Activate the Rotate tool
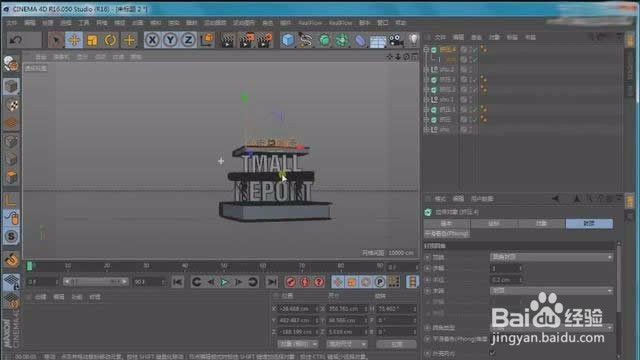This screenshot has height=360, width=640. click(110, 40)
